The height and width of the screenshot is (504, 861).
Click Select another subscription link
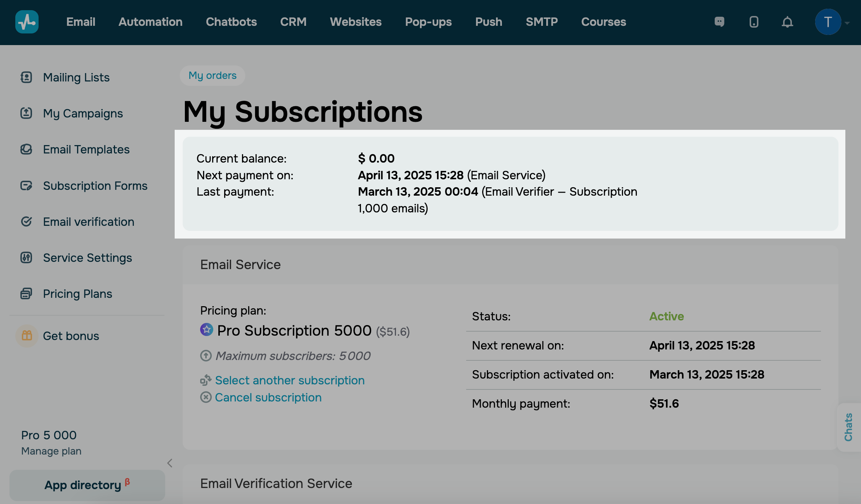click(x=289, y=380)
